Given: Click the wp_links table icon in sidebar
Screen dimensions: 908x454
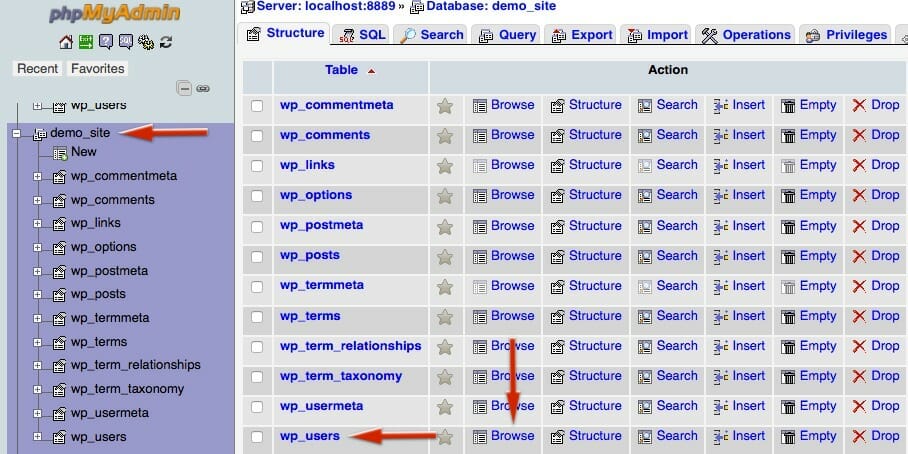Looking at the screenshot, I should coord(59,224).
